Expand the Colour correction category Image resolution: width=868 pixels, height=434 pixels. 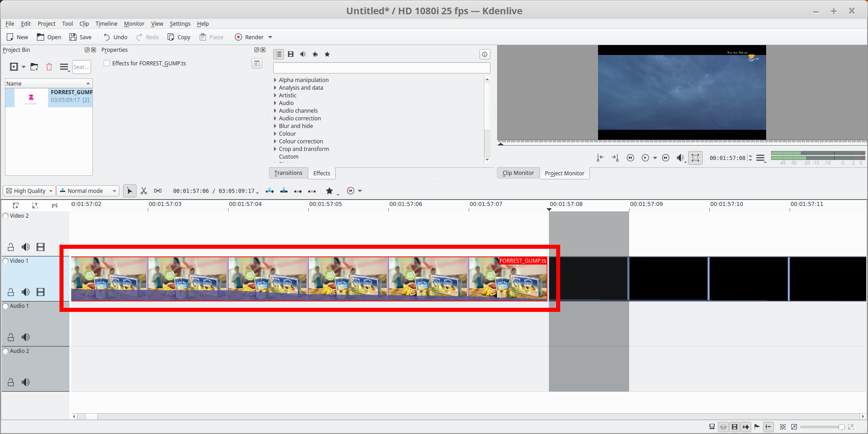click(275, 142)
